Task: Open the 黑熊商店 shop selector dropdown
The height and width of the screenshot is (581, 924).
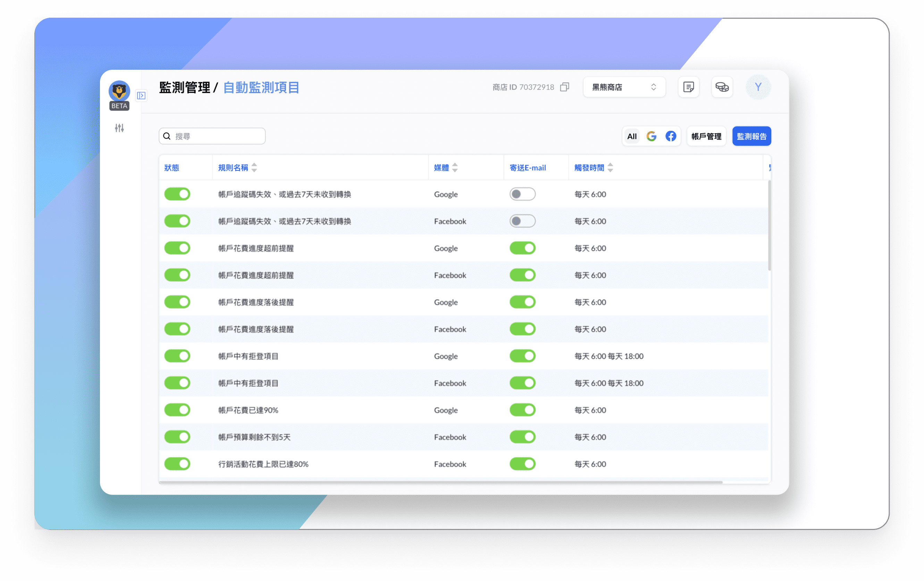Action: pyautogui.click(x=624, y=87)
